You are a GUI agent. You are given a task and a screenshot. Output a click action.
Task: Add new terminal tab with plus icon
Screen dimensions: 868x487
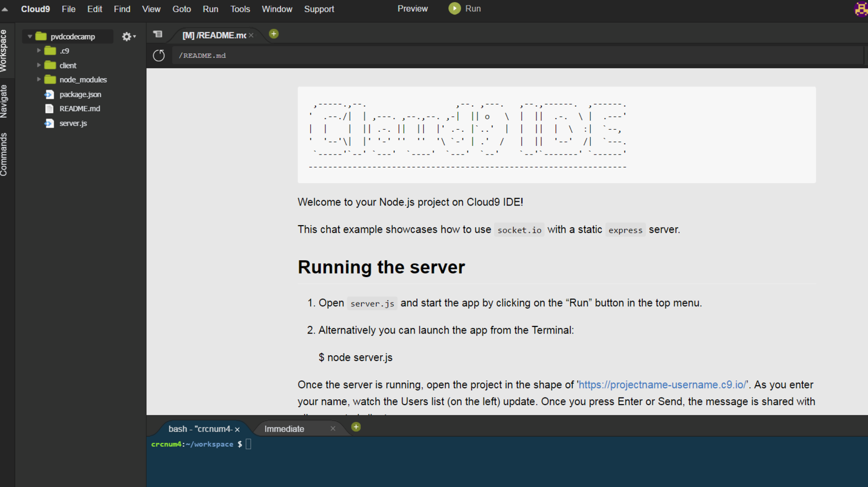[x=356, y=427]
